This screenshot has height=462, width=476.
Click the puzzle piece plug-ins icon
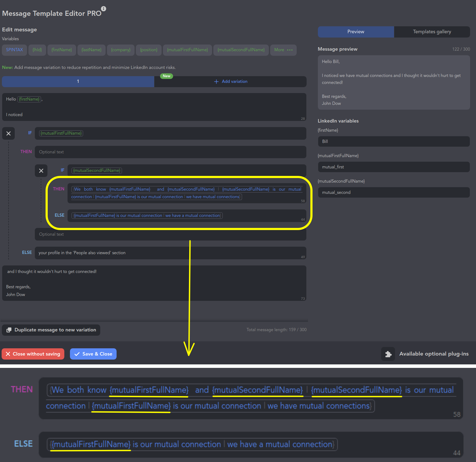tap(388, 354)
